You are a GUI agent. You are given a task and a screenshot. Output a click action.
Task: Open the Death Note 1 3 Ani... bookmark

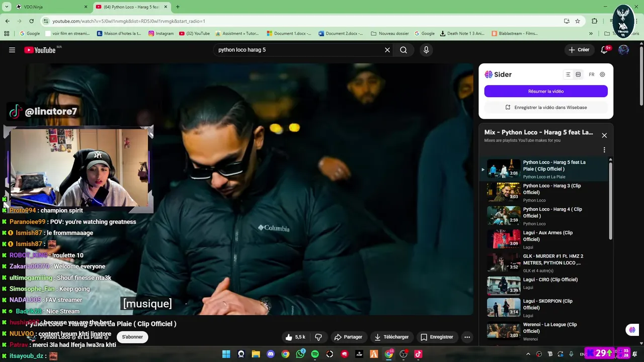462,34
